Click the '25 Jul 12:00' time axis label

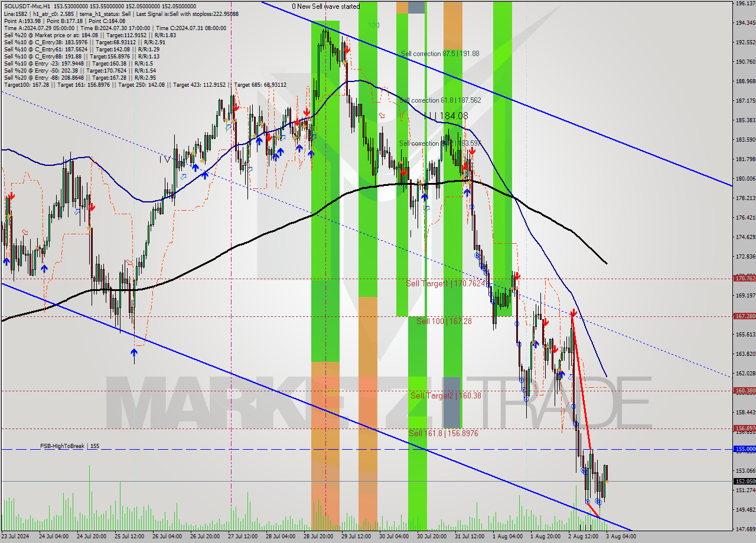pyautogui.click(x=128, y=537)
